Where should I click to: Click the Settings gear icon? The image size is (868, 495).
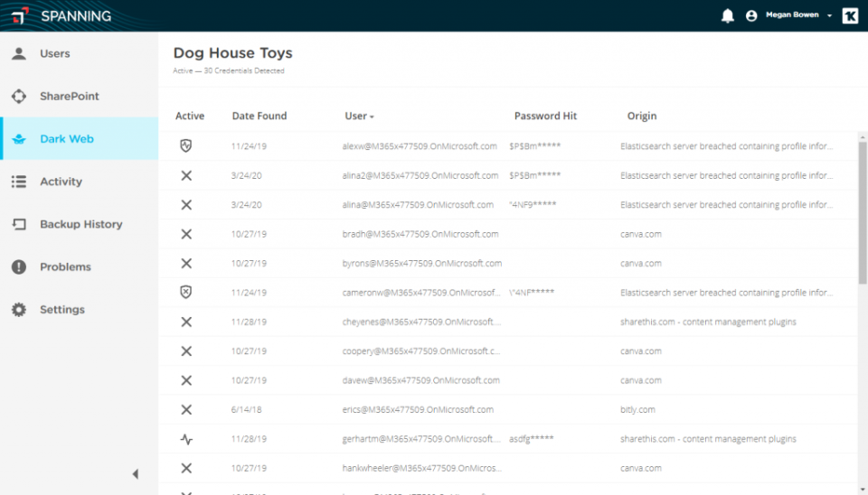[19, 309]
